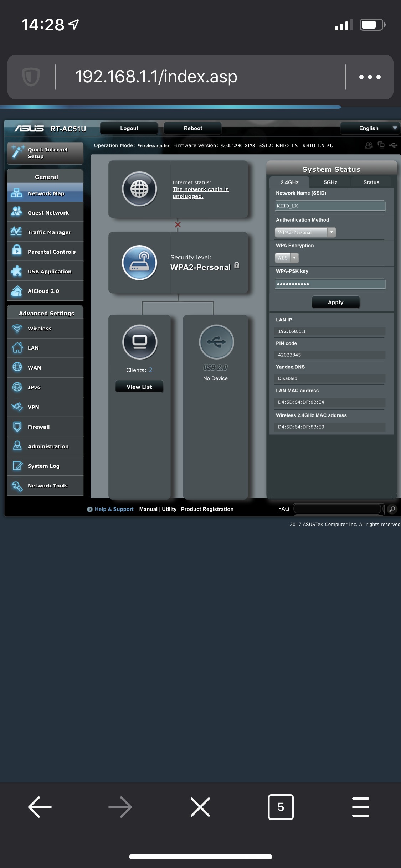The image size is (401, 868).
Task: Open browser hamburger menu
Action: coord(361,807)
